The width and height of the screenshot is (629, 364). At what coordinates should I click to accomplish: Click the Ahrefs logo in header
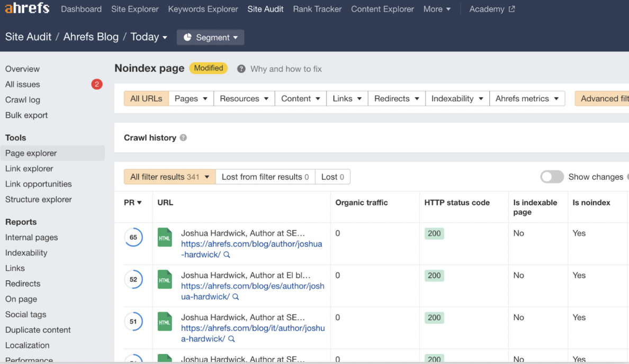27,8
